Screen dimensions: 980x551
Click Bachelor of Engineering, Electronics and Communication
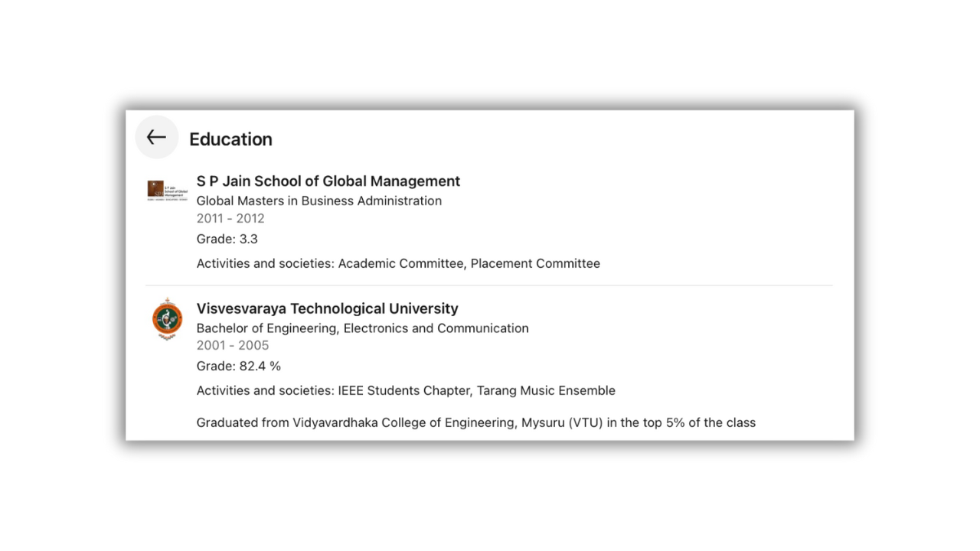coord(362,328)
